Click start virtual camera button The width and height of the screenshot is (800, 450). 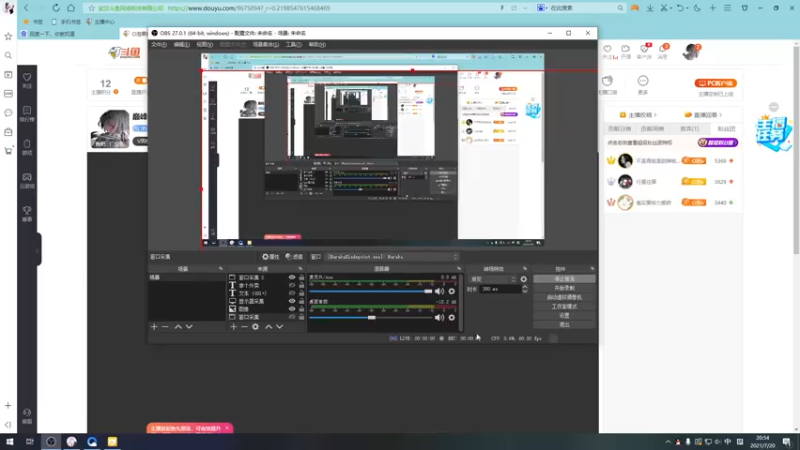[564, 297]
